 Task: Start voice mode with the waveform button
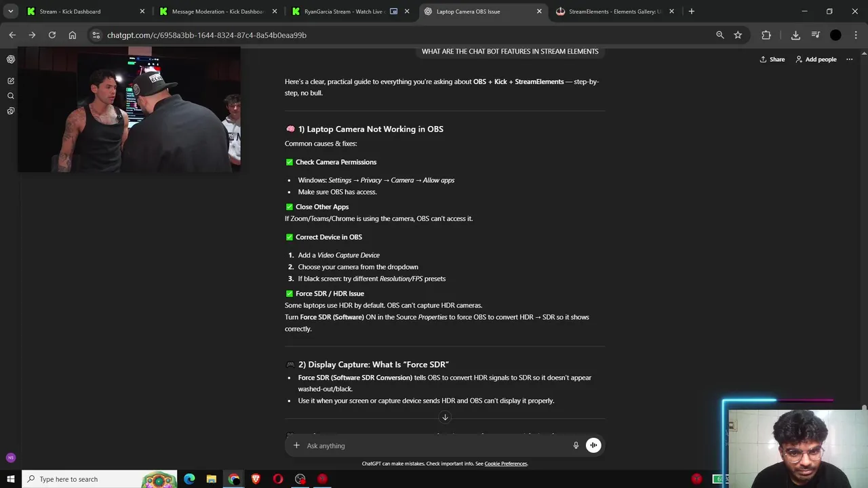pos(593,445)
